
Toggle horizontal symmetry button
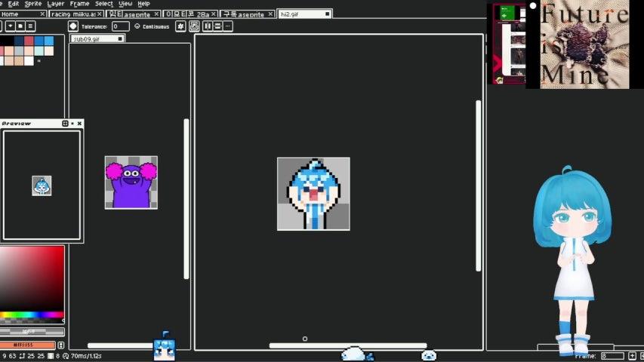(208, 26)
